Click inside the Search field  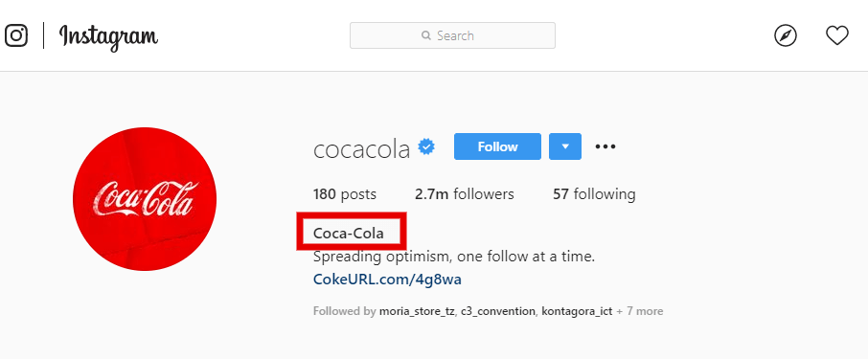pyautogui.click(x=452, y=35)
